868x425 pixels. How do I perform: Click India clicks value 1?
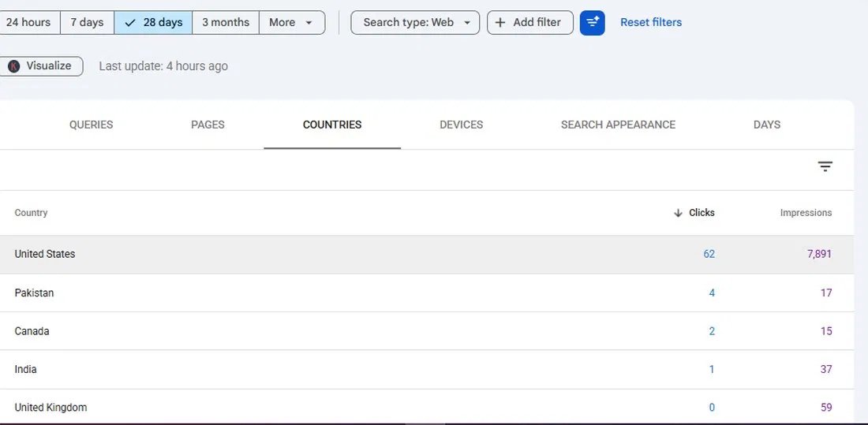[712, 369]
